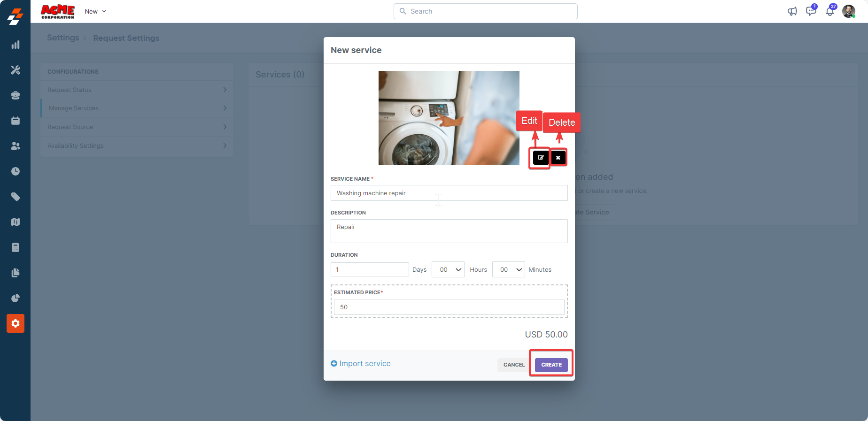
Task: Open the notifications bell icon
Action: coord(830,11)
